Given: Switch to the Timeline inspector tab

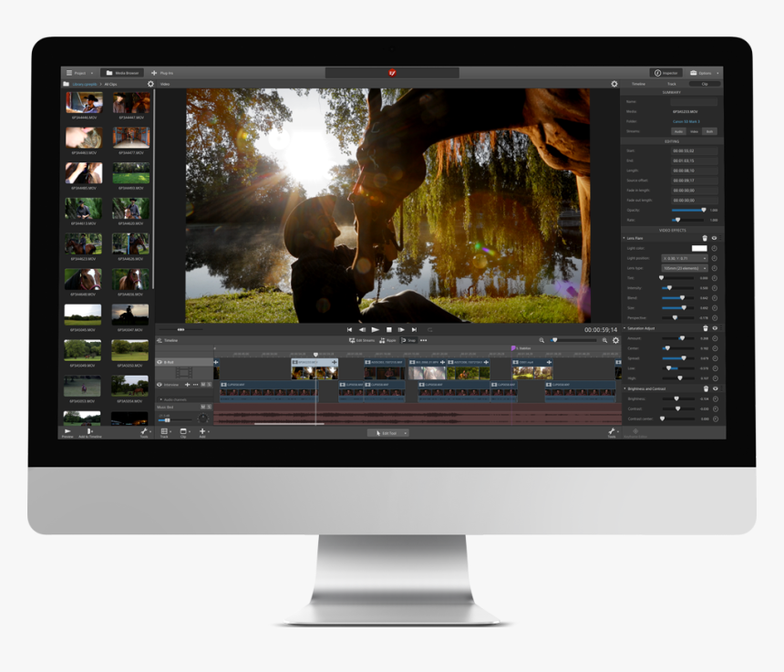Looking at the screenshot, I should tap(638, 84).
